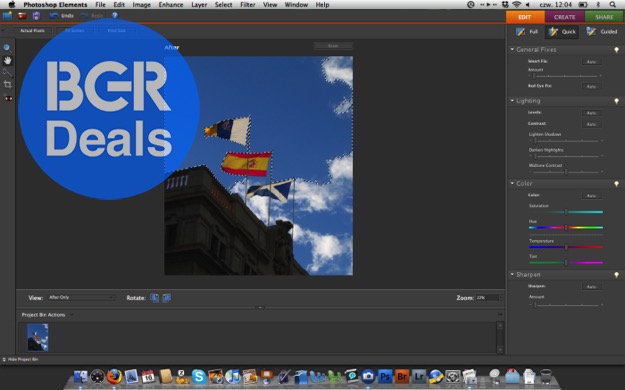Adjust the Hue color slider
The height and width of the screenshot is (390, 625).
pyautogui.click(x=566, y=228)
